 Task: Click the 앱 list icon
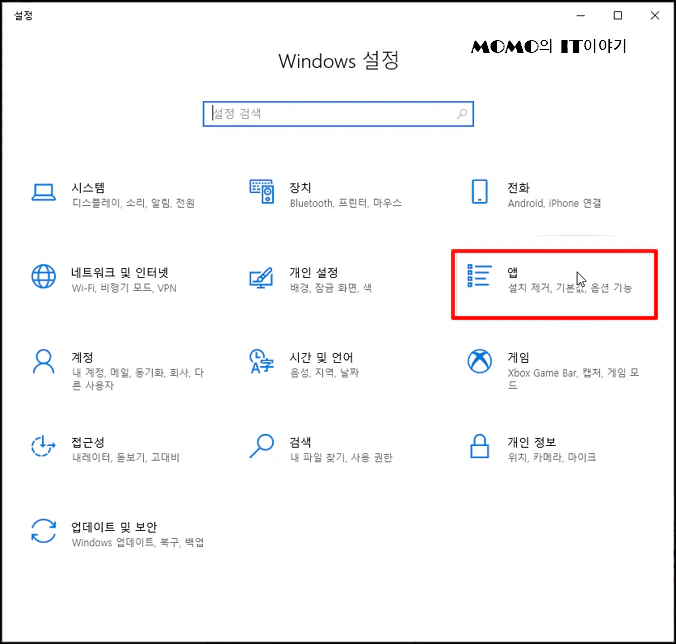(x=479, y=276)
